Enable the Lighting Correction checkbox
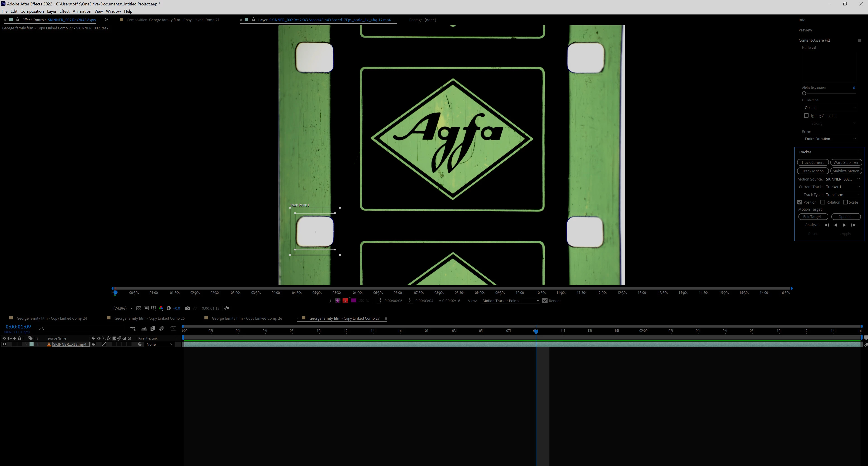This screenshot has height=466, width=868. pos(806,116)
